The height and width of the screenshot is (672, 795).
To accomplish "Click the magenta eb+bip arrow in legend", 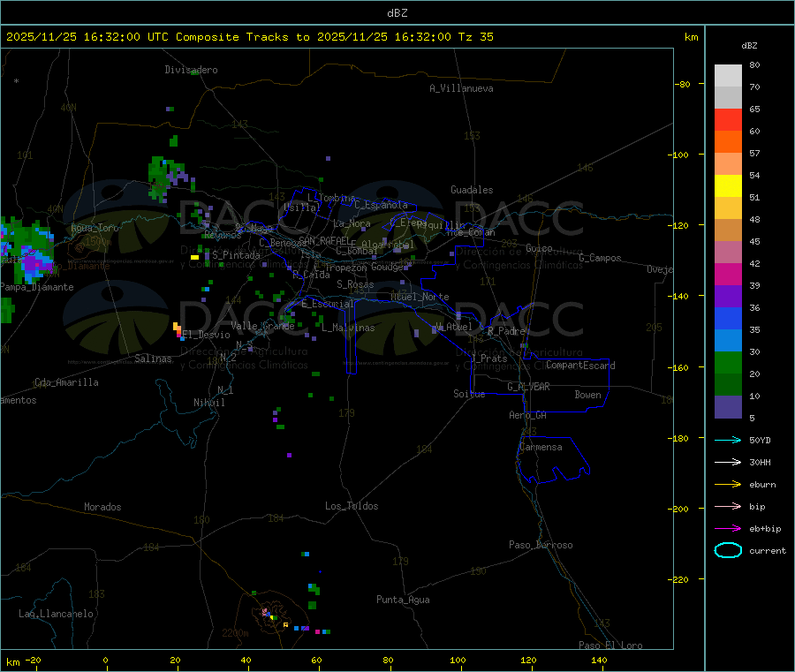I will (x=728, y=529).
